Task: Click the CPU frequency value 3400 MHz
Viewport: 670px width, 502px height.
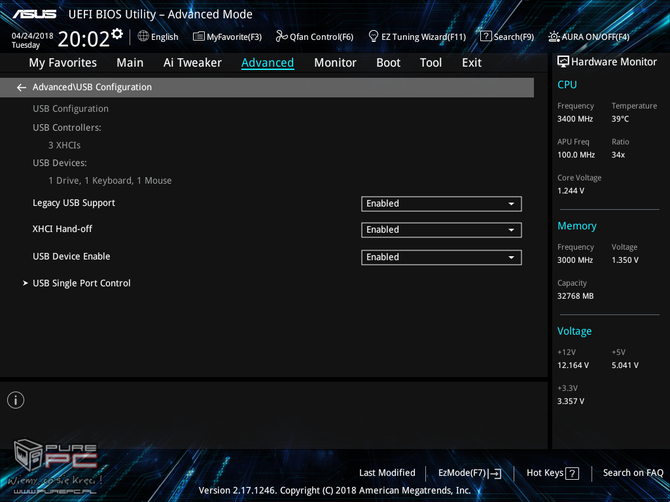Action: 575,119
